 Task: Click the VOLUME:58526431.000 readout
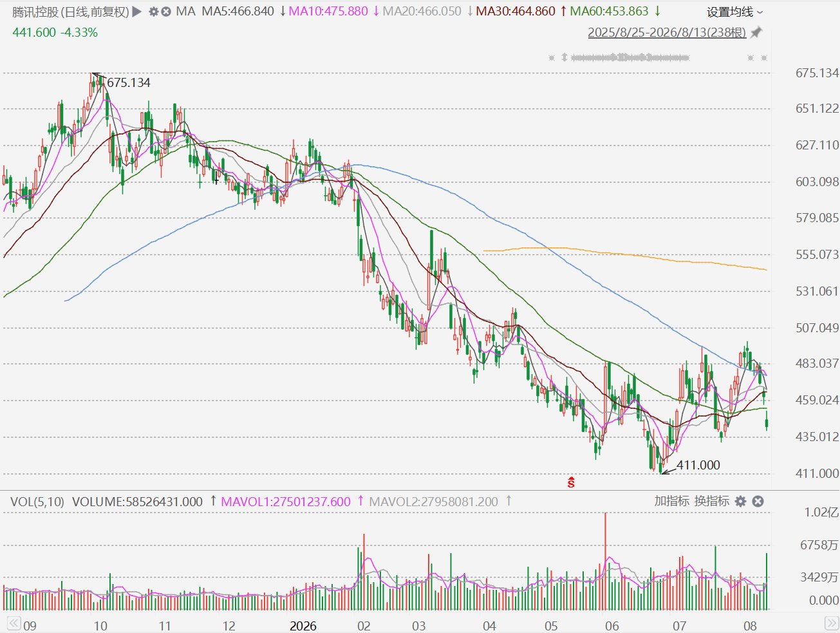(x=137, y=501)
